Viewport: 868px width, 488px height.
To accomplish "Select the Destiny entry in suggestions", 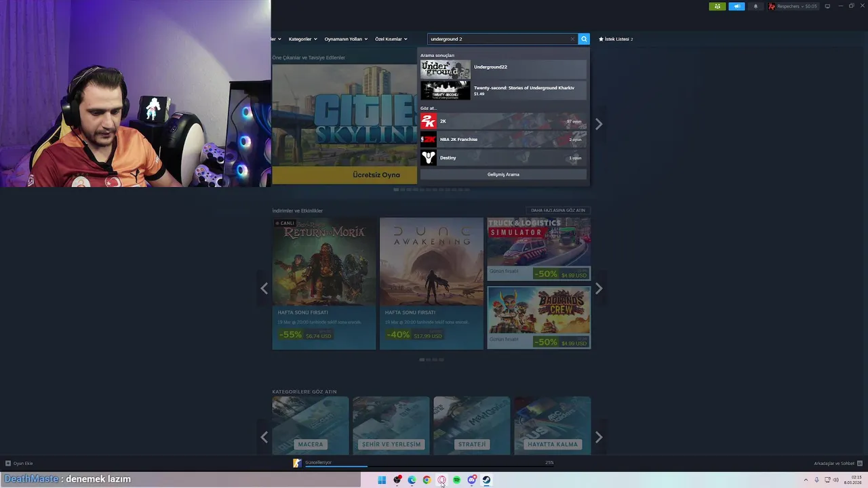I will tap(503, 158).
